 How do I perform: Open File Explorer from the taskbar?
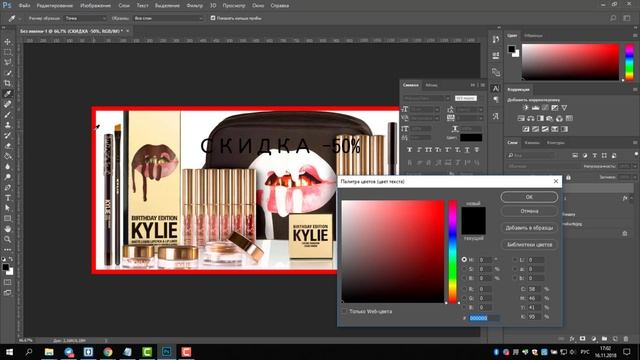[x=49, y=352]
